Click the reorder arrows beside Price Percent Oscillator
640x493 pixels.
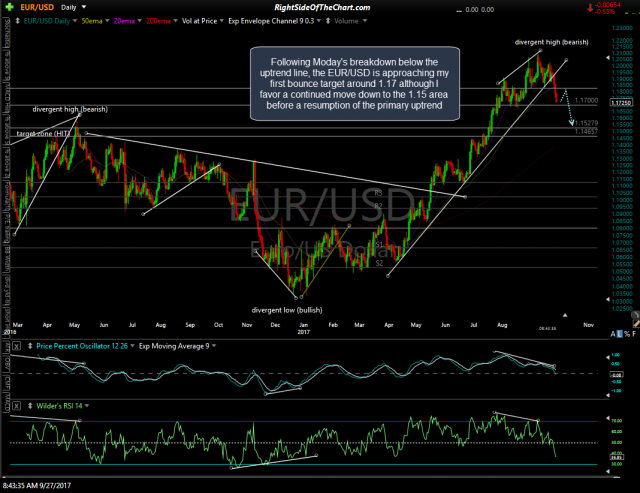pyautogui.click(x=30, y=346)
